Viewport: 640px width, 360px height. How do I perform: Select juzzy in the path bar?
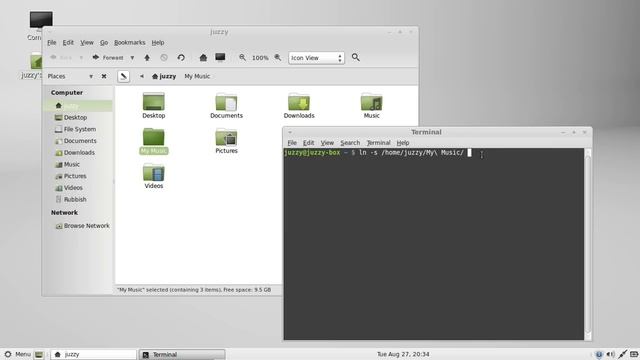click(164, 76)
